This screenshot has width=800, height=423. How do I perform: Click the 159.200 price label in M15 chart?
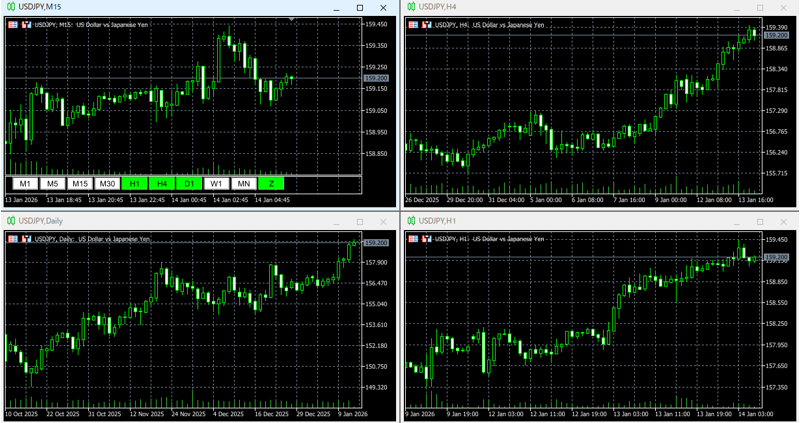(x=377, y=78)
